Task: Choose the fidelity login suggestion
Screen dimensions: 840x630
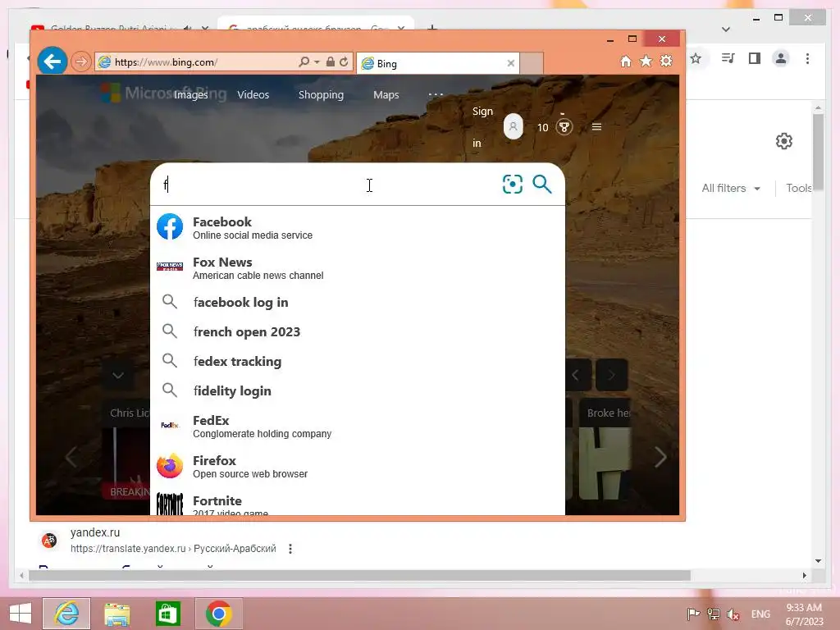Action: (x=358, y=390)
